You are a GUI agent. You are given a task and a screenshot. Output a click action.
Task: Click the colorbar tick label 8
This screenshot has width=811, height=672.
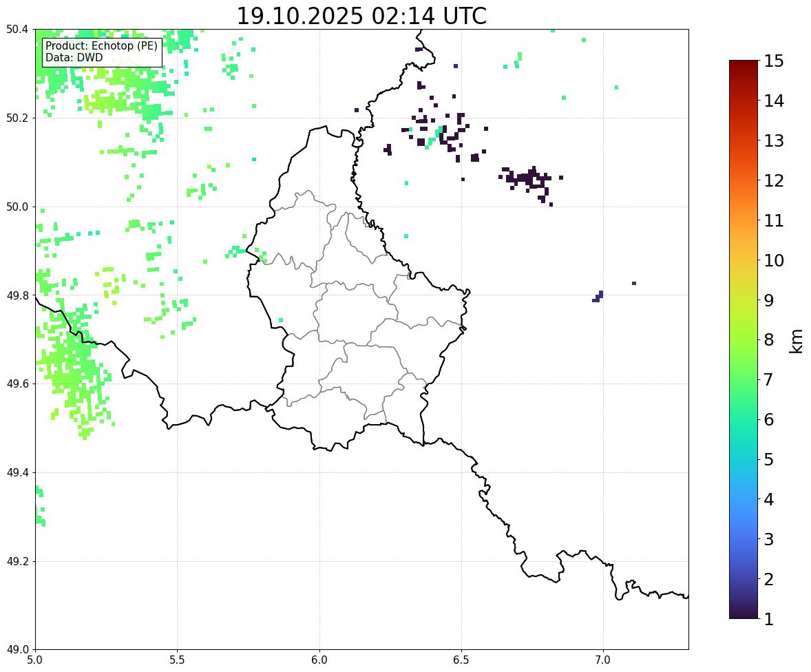[769, 340]
